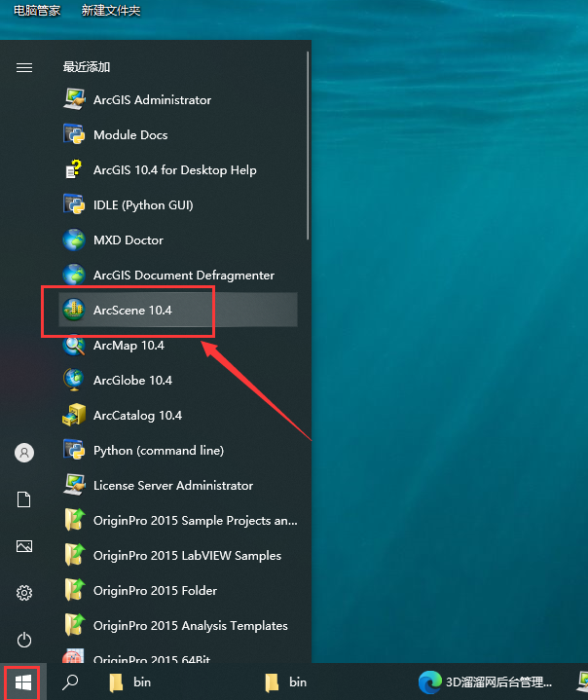The width and height of the screenshot is (588, 700).
Task: Switch to the first bin folder on taskbar
Action: point(130,682)
